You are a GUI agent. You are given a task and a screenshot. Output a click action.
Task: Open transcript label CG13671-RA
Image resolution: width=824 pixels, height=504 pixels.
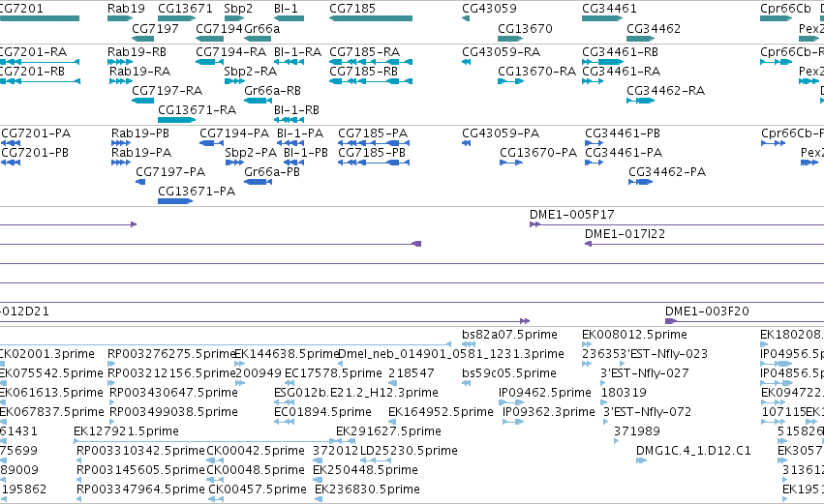197,110
